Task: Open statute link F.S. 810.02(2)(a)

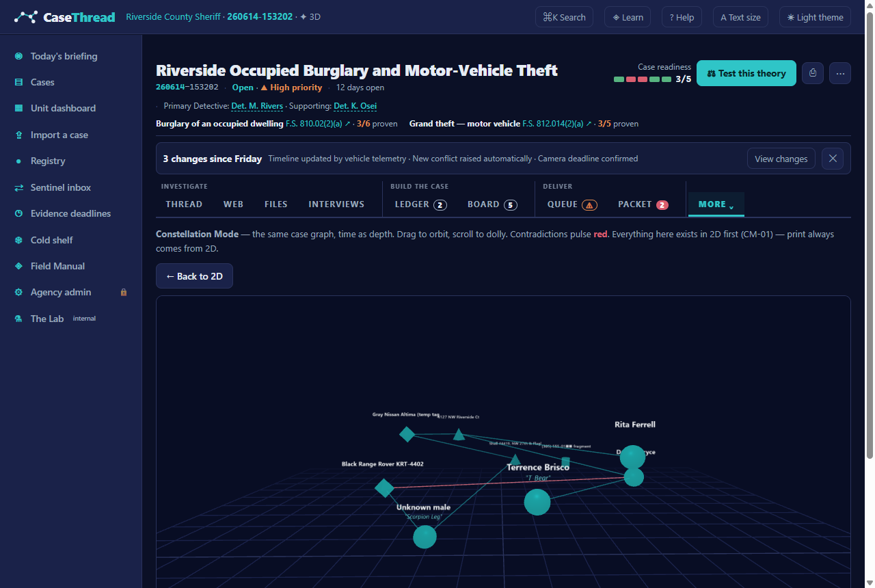Action: tap(319, 124)
